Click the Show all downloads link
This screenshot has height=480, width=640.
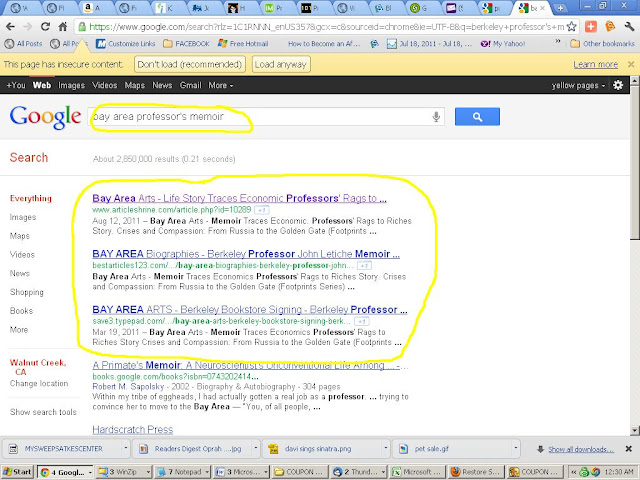click(581, 449)
